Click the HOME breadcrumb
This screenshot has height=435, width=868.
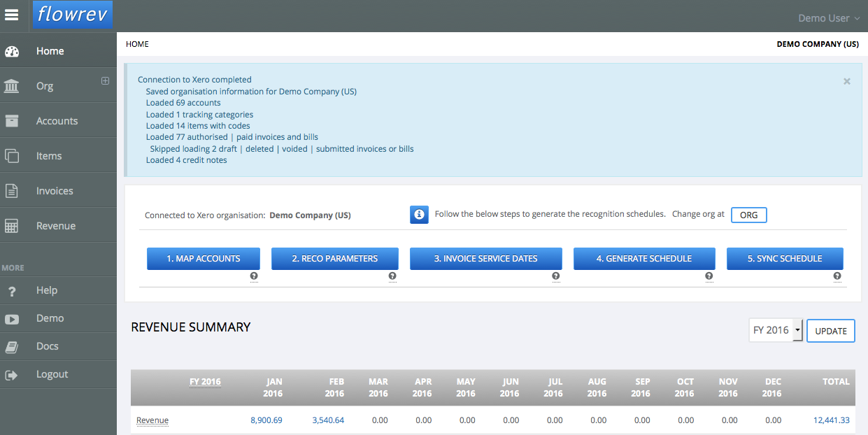137,44
